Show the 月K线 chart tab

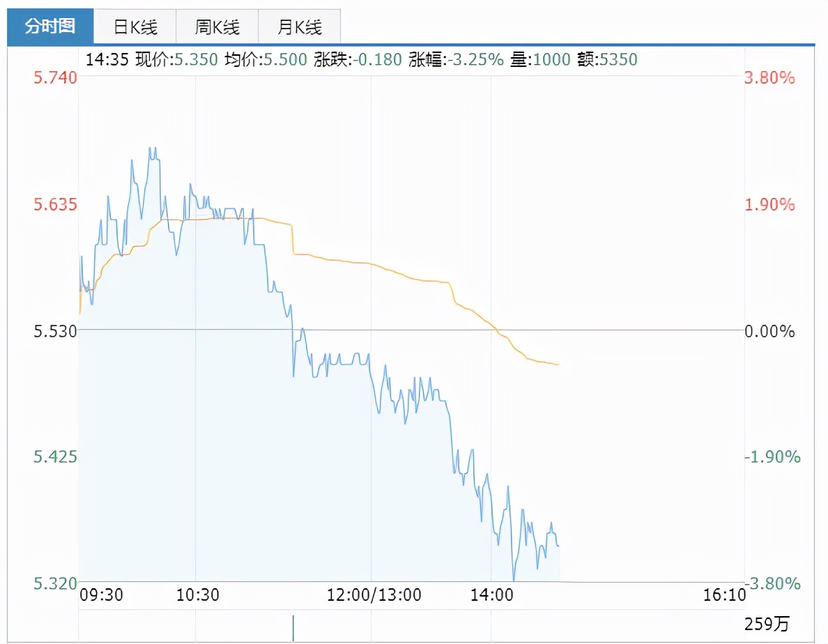[x=299, y=27]
